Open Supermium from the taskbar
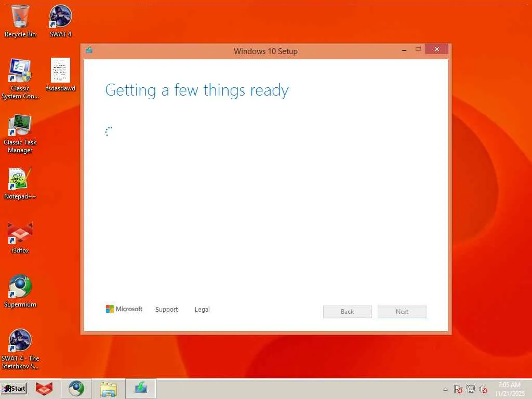 click(76, 389)
